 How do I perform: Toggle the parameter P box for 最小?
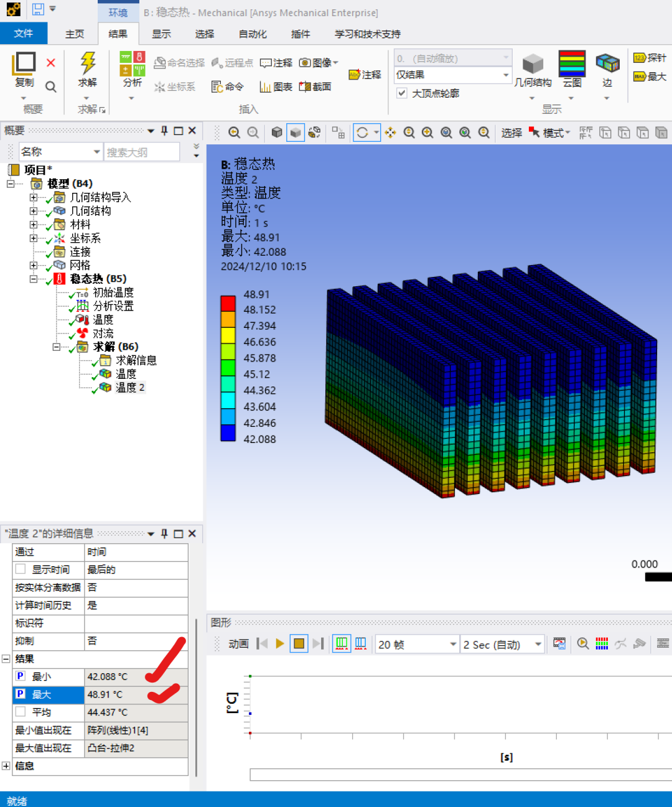tap(21, 676)
